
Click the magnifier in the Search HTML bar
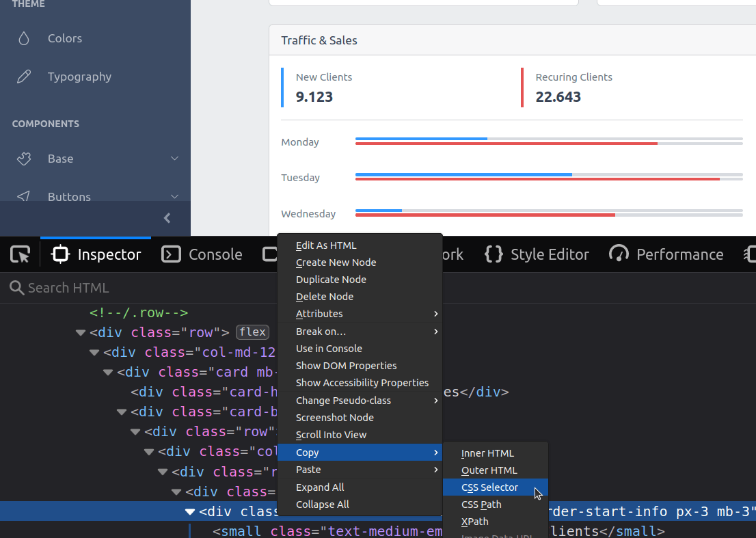15,287
